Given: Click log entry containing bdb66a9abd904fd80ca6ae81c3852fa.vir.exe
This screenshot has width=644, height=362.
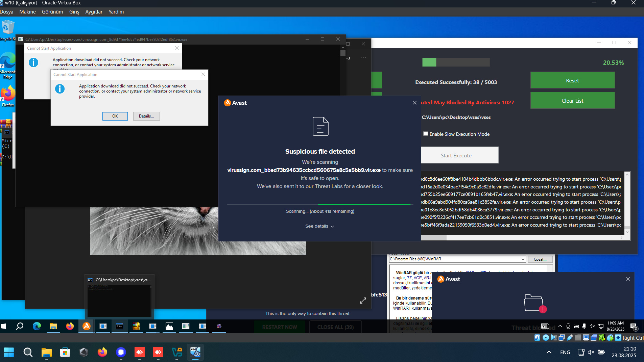Looking at the screenshot, I should pos(521,202).
